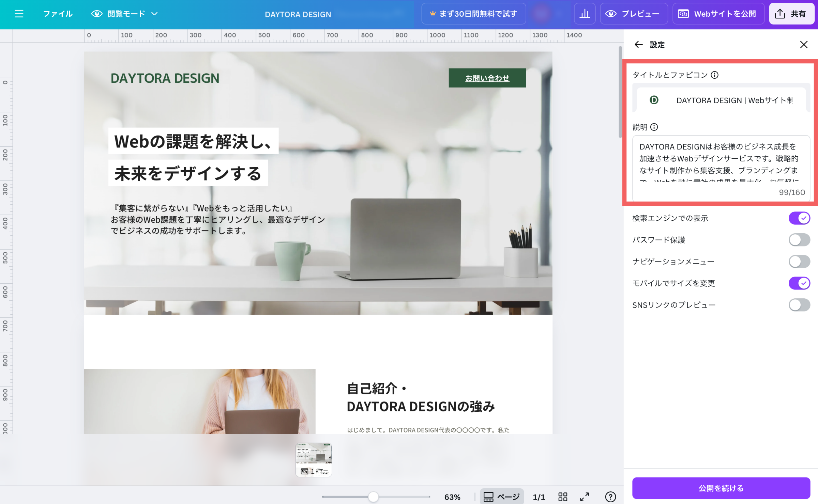818x504 pixels.
Task: Select the woman with laptop photo
Action: click(x=200, y=401)
